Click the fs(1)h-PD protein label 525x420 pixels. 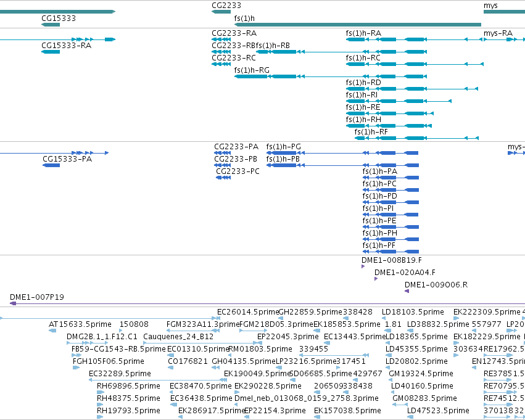[x=379, y=197]
